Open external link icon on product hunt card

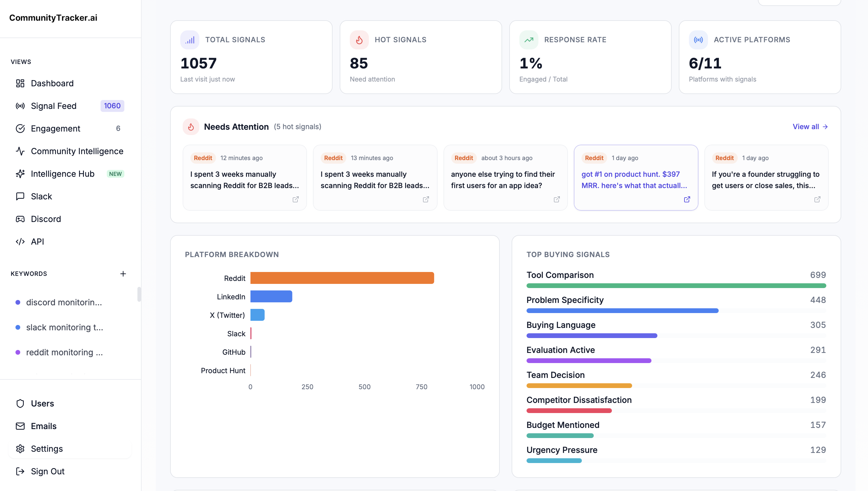(687, 199)
